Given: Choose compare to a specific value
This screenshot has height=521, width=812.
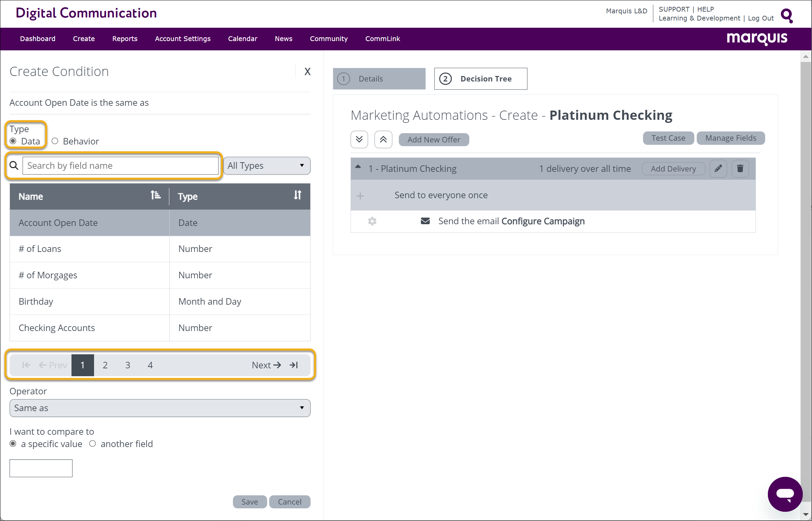Looking at the screenshot, I should click(13, 444).
